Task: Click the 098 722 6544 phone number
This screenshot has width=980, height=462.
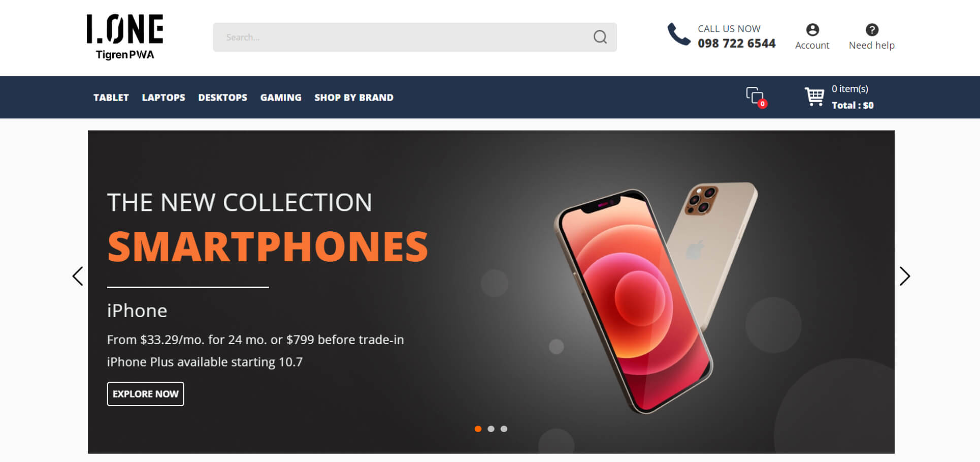Action: (736, 44)
